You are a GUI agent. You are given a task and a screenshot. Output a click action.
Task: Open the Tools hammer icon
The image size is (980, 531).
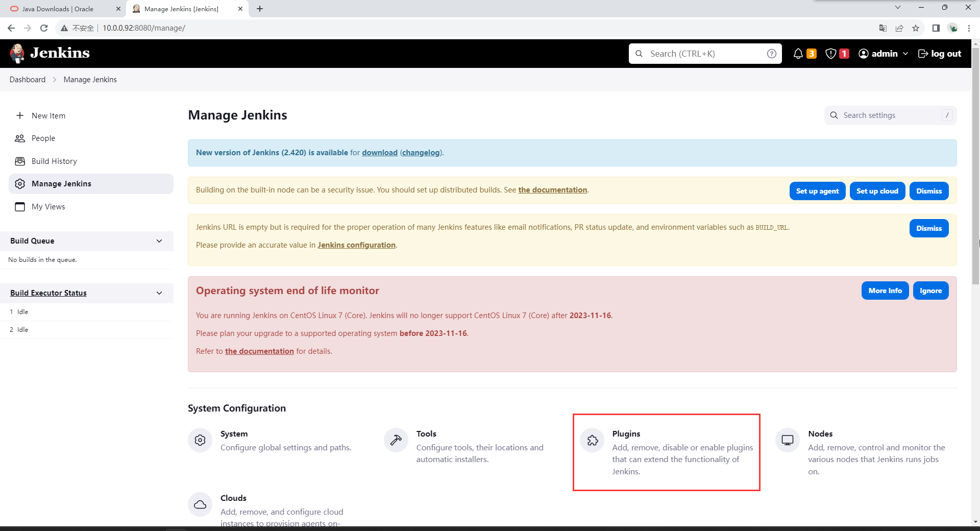pos(396,440)
